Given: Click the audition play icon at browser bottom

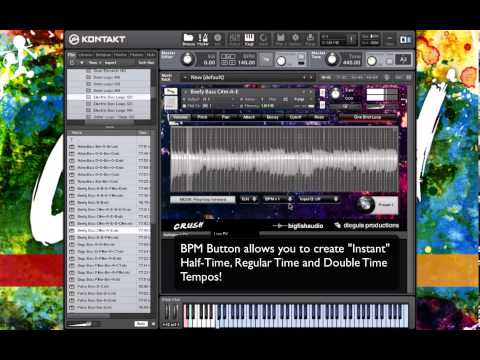Looking at the screenshot, I should (154, 324).
